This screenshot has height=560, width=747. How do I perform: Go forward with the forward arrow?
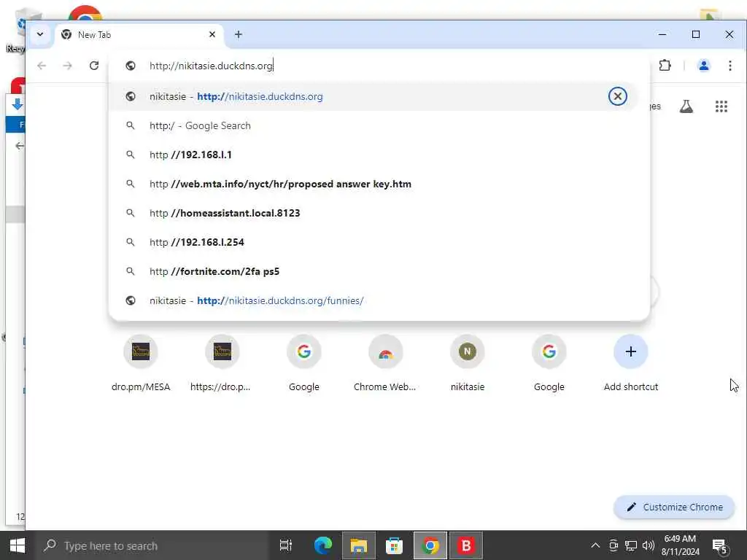pos(68,66)
